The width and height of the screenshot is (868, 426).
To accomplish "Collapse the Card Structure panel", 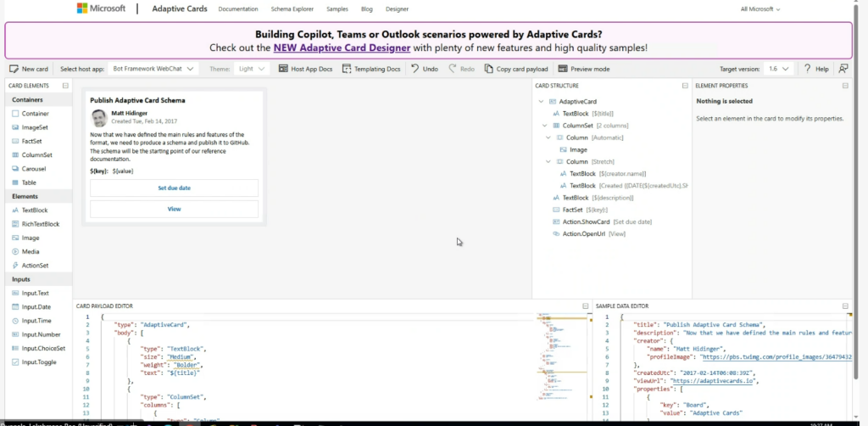I will pos(685,86).
